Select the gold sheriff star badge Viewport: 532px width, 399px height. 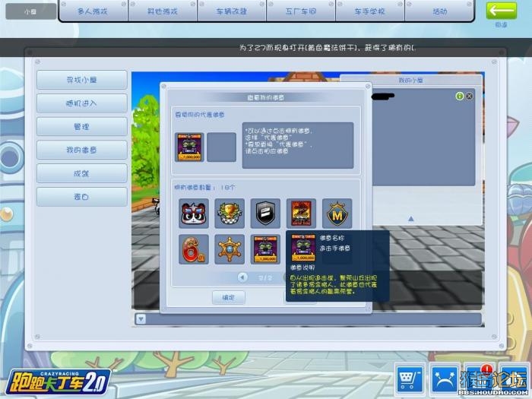coord(230,249)
